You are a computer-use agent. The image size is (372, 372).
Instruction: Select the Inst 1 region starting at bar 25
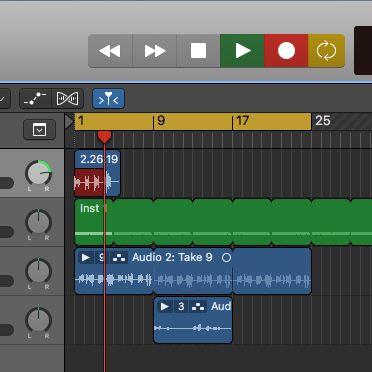(331, 222)
